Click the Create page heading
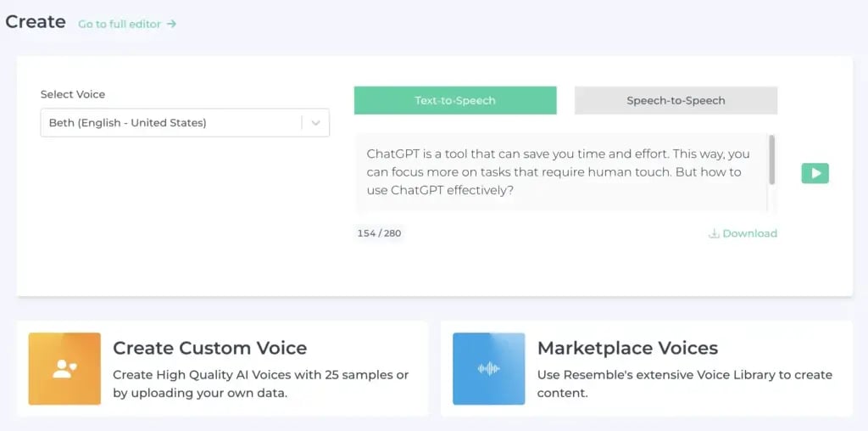 pos(36,22)
